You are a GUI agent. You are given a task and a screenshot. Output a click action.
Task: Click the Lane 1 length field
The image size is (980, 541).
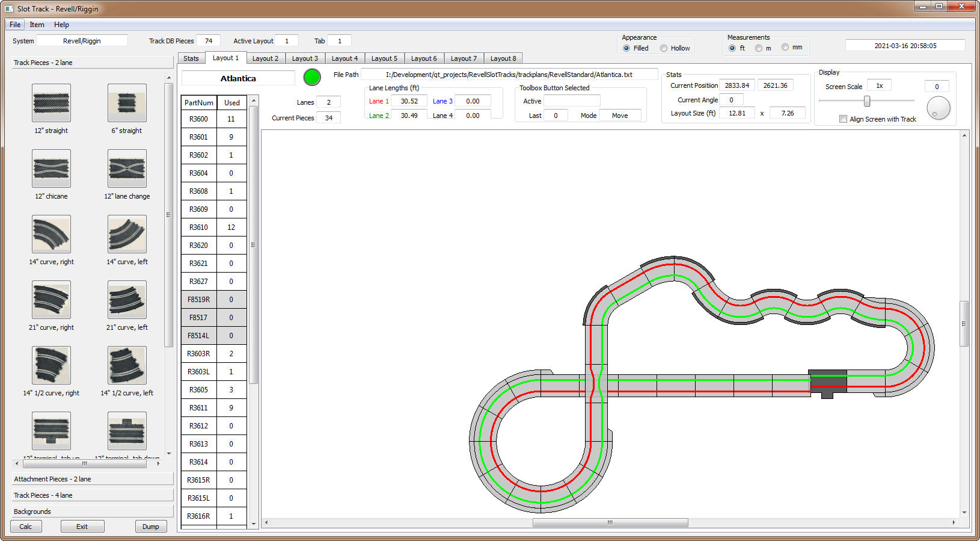(409, 101)
